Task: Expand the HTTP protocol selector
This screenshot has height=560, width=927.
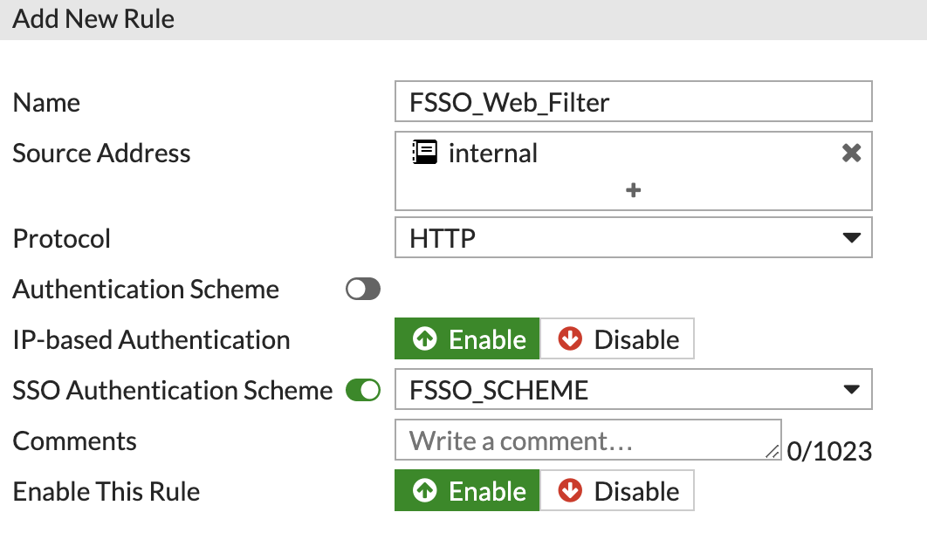Action: pos(854,237)
